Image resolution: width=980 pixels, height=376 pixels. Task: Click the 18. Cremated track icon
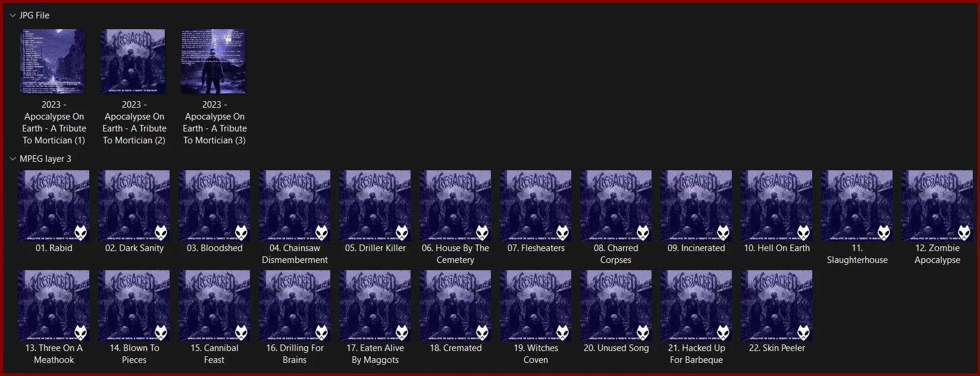[455, 306]
